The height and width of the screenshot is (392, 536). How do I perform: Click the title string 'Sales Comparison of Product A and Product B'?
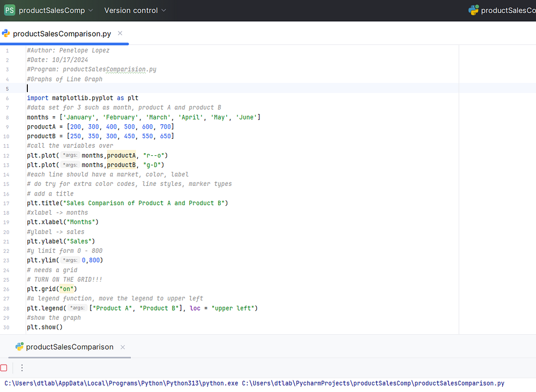pos(144,203)
